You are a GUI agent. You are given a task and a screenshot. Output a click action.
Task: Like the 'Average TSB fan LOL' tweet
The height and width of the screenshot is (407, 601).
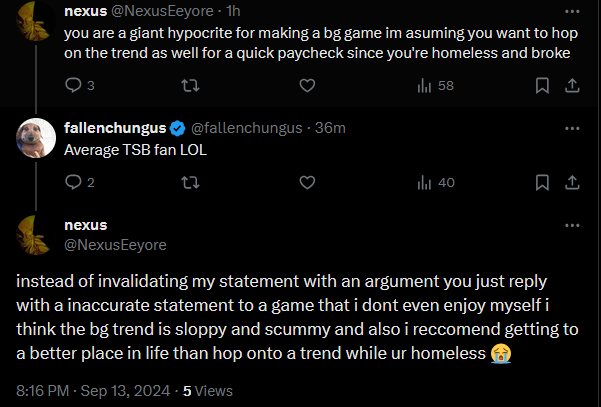(x=307, y=182)
